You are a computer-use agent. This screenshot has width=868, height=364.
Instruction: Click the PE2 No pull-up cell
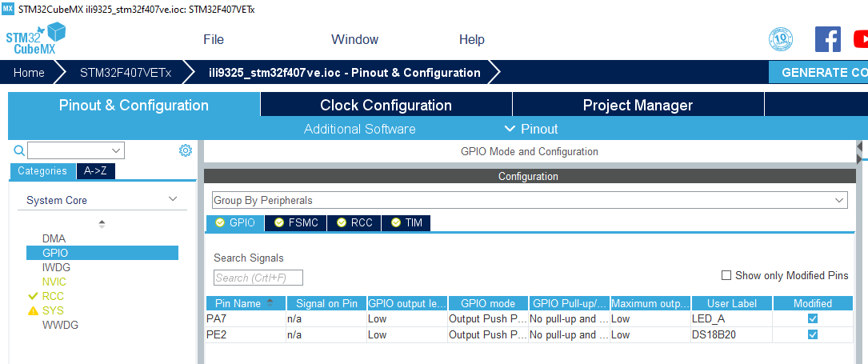tap(569, 334)
